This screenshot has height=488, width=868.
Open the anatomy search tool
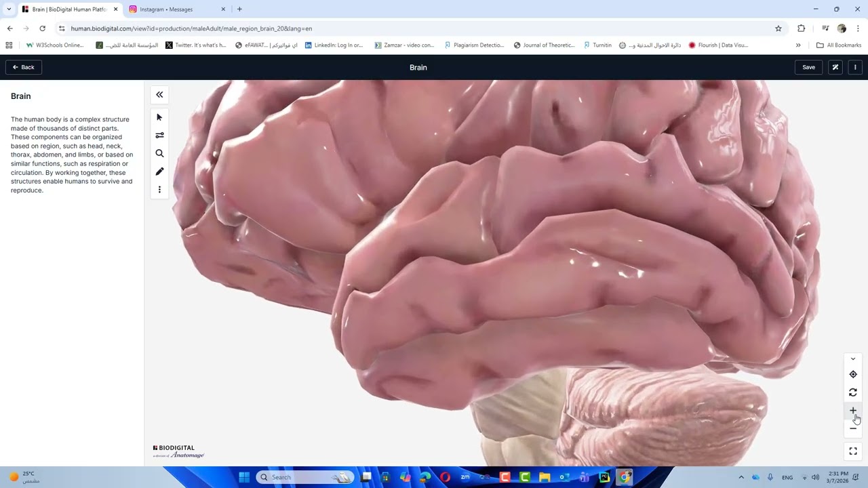(x=159, y=154)
